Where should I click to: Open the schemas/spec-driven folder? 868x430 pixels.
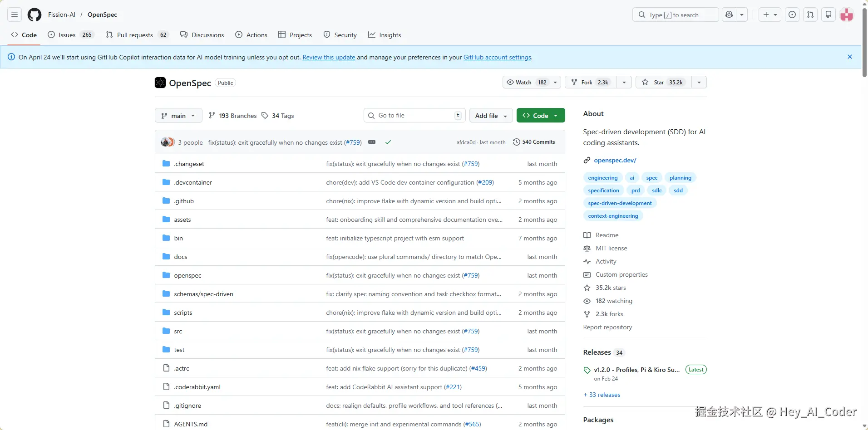(203, 294)
